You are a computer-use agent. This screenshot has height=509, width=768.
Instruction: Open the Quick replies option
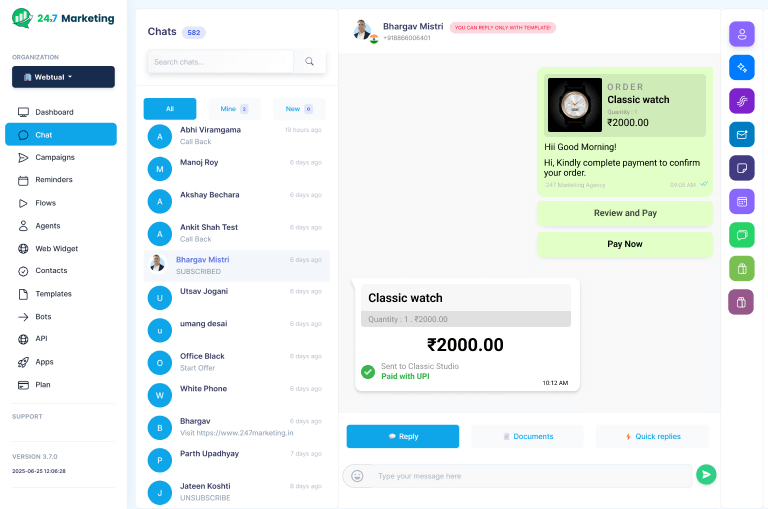pyautogui.click(x=652, y=436)
